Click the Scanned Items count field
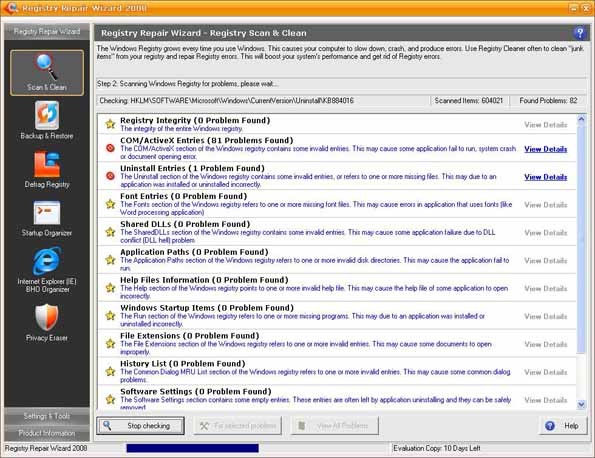The width and height of the screenshot is (595, 458). (x=469, y=101)
